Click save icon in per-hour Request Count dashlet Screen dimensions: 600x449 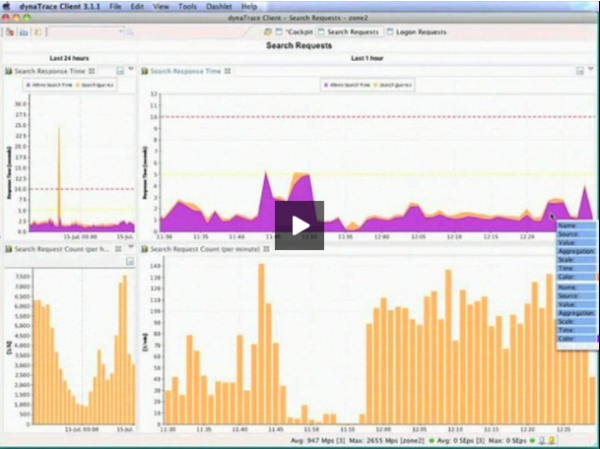[130, 261]
